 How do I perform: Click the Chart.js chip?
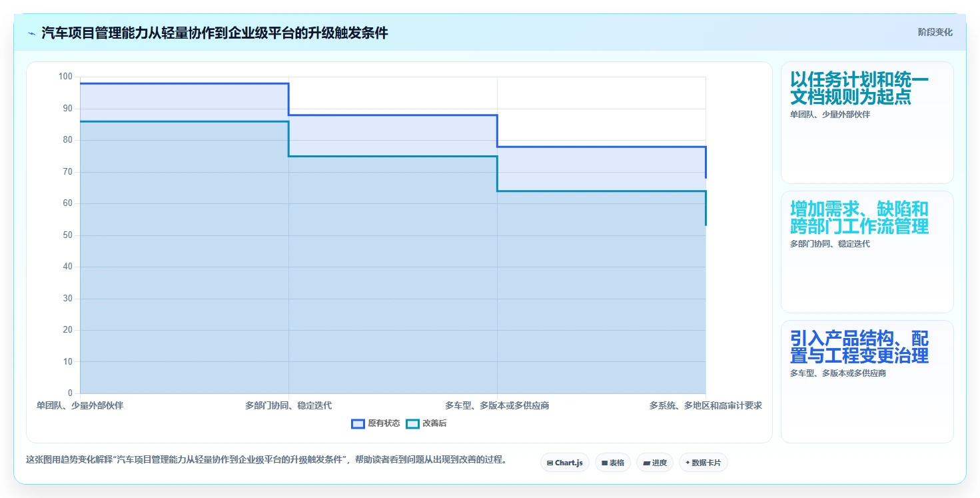click(x=564, y=463)
